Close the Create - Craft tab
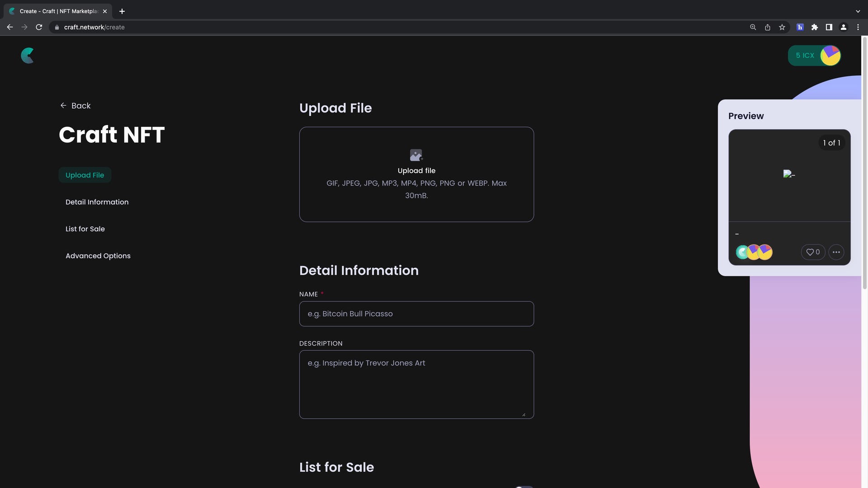The width and height of the screenshot is (868, 488). 105,11
